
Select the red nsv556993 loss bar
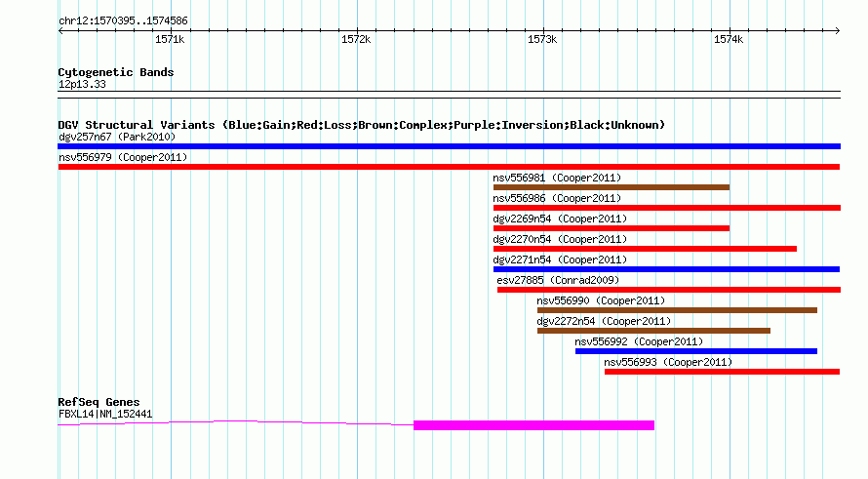pos(723,372)
